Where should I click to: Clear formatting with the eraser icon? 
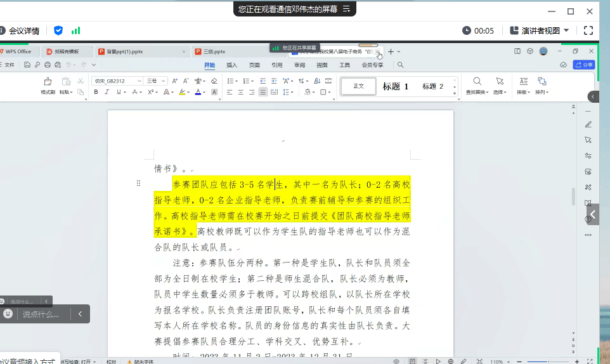214,81
